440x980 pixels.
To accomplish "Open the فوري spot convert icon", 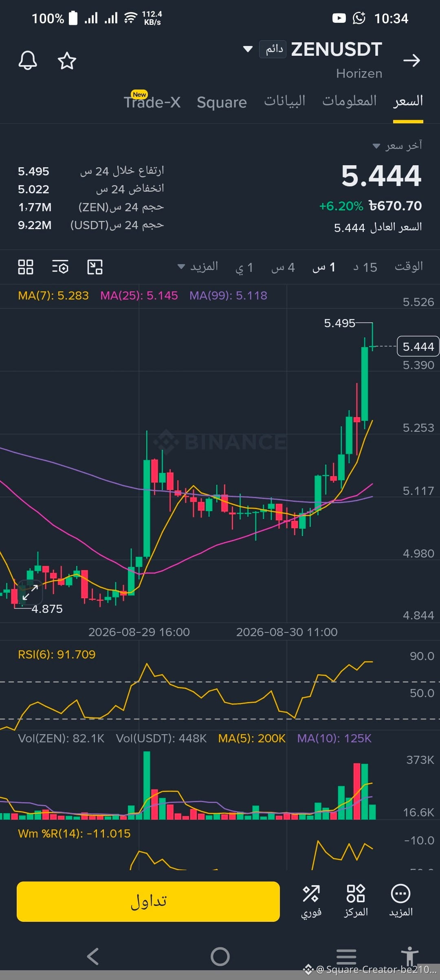I will click(x=311, y=901).
